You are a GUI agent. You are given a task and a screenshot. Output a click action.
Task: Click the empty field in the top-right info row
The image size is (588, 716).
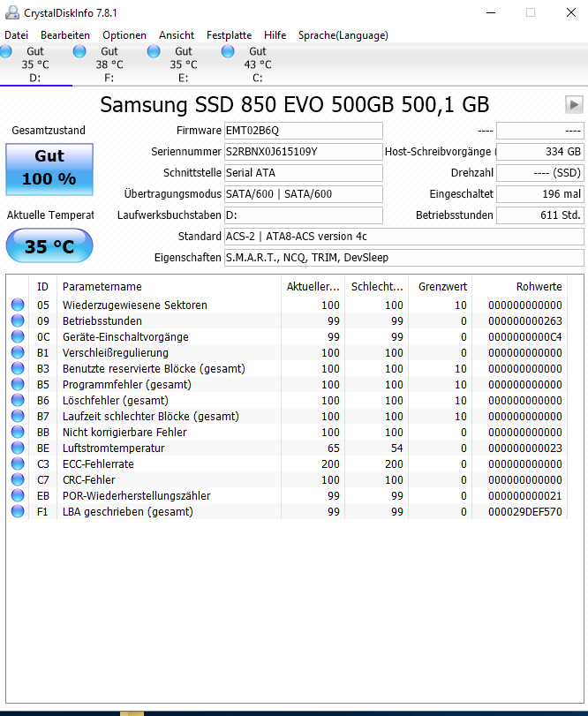coord(540,131)
